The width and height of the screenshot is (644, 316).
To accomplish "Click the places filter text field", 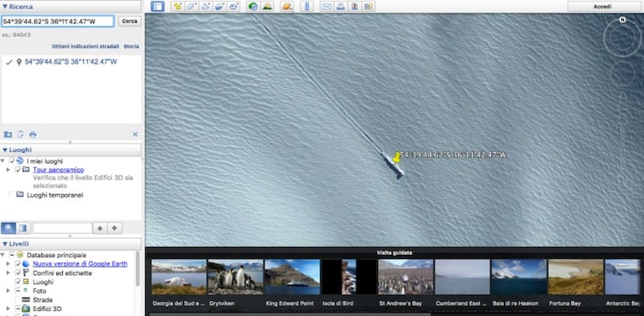I will click(62, 228).
